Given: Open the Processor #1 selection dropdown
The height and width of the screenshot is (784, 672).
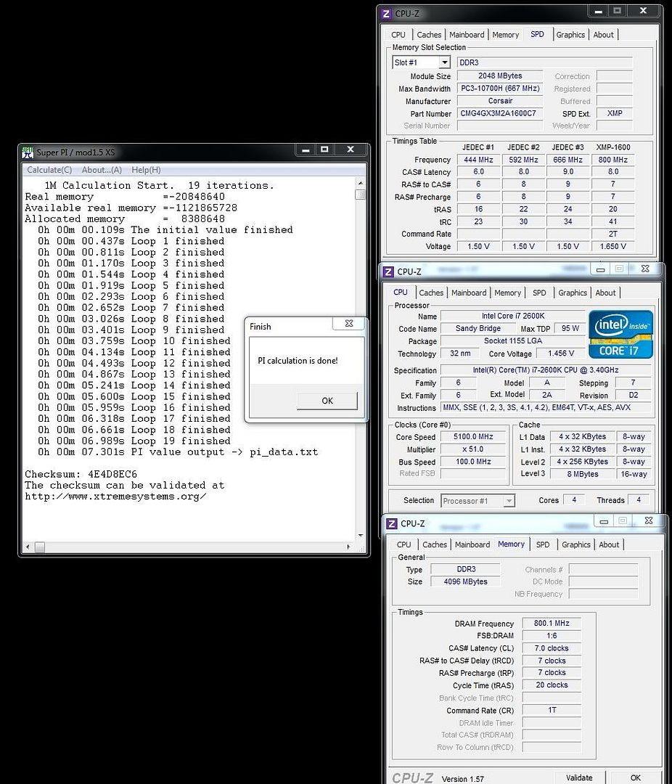Looking at the screenshot, I should 509,500.
